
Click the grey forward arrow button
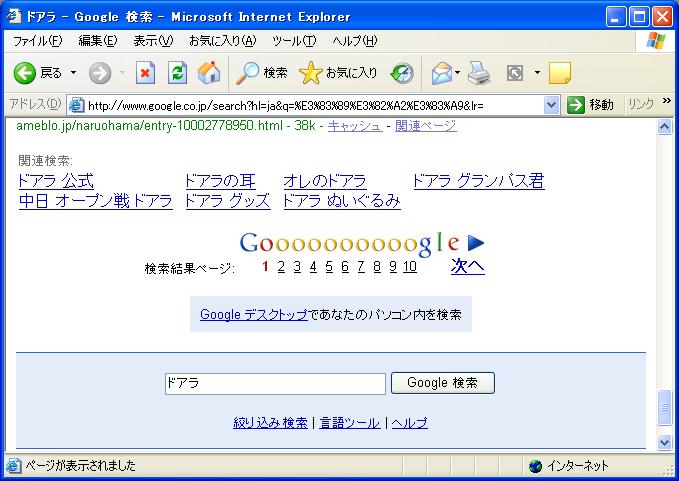pyautogui.click(x=100, y=73)
